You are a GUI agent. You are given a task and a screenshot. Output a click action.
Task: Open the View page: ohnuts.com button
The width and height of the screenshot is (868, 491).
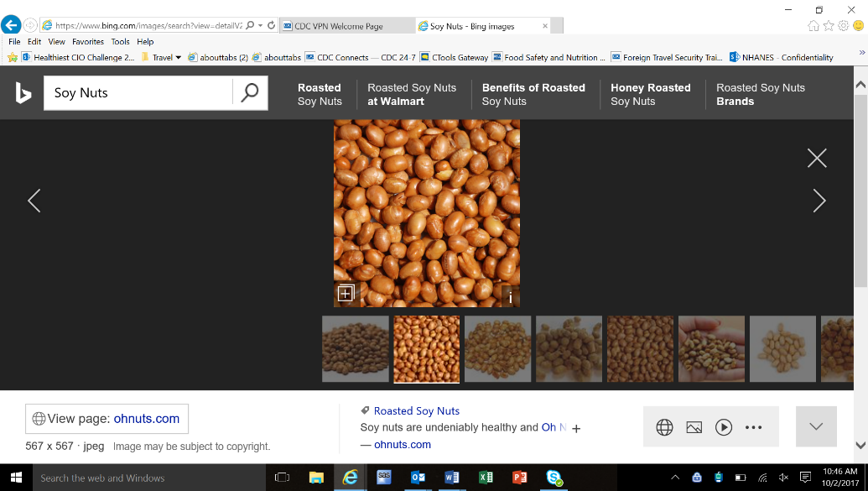pyautogui.click(x=107, y=419)
